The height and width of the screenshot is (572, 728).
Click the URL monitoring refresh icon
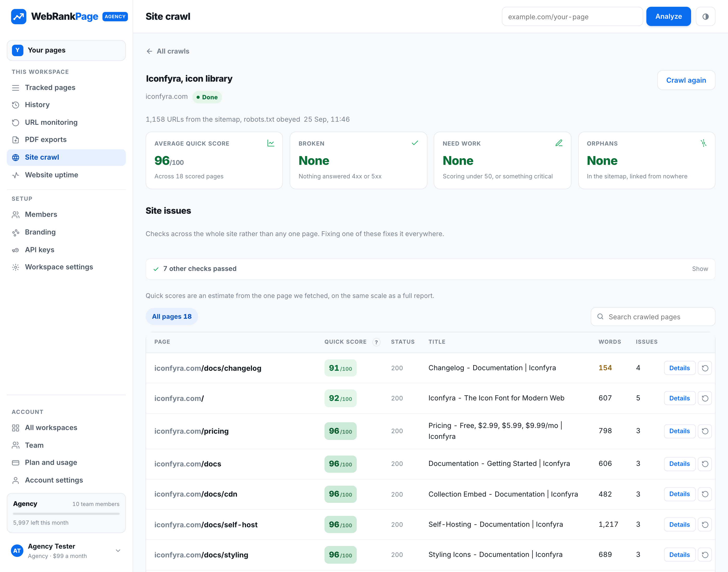16,122
